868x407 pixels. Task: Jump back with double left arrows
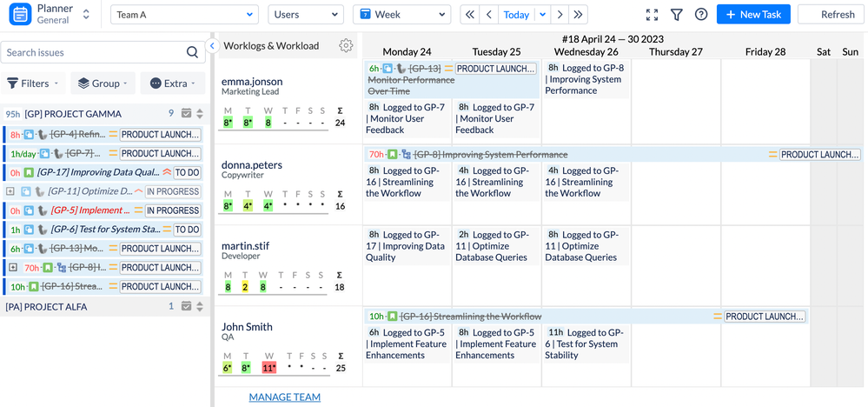(469, 15)
